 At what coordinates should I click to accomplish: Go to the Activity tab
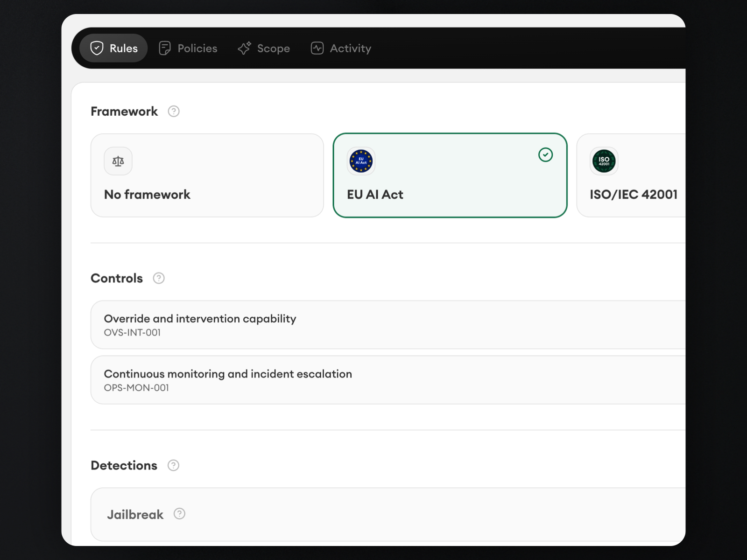(x=341, y=48)
